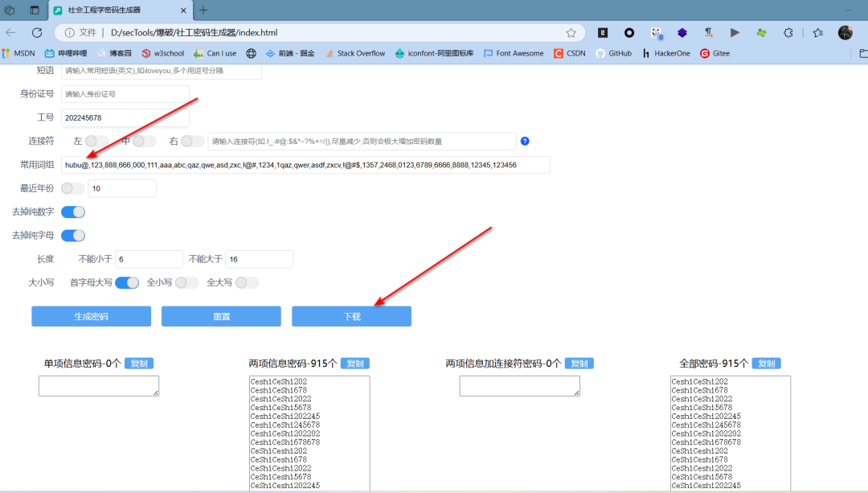Viewport: 868px width, 493px height.
Task: Click the 工号 input field
Action: pyautogui.click(x=125, y=117)
